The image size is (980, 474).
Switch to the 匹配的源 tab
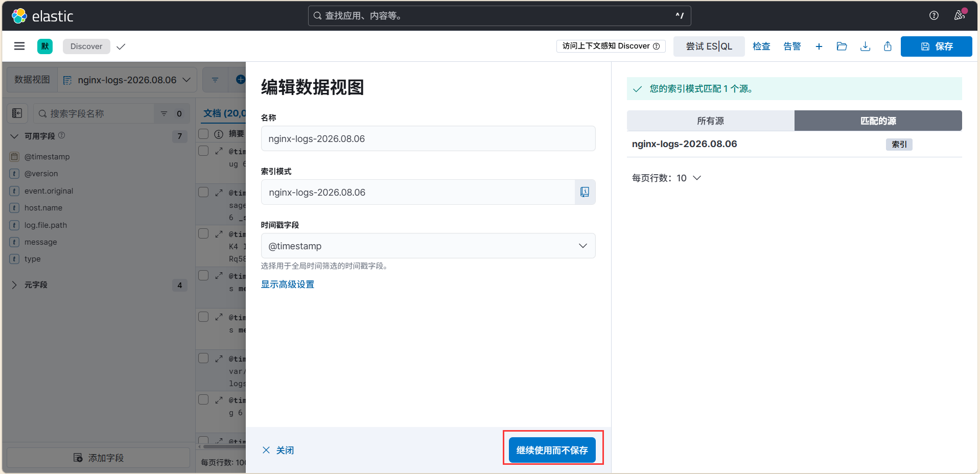[x=878, y=121]
